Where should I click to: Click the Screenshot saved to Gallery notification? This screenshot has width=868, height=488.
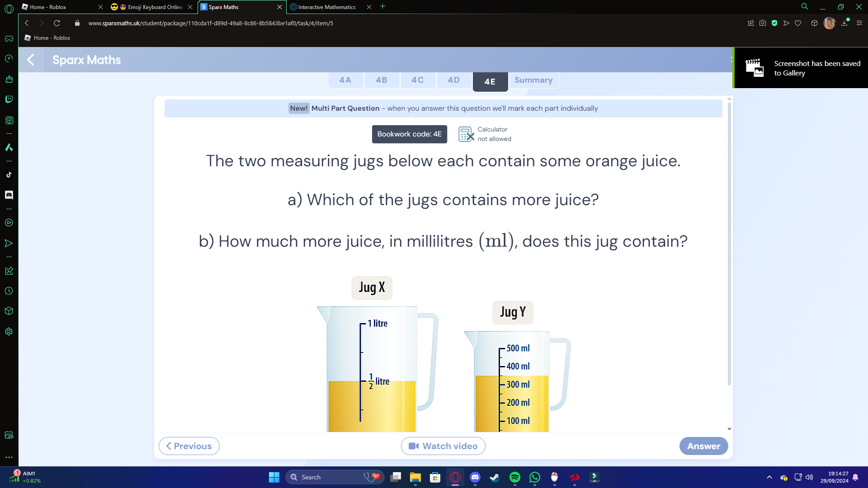pyautogui.click(x=801, y=68)
